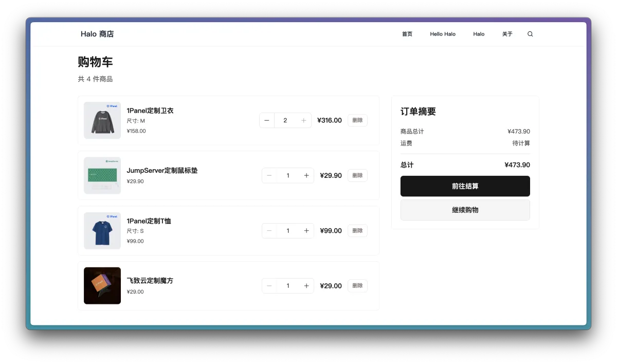Screen dimensions: 617x364
Task: Click the plus icon for 1Panel定制卫衣
Action: 303,120
